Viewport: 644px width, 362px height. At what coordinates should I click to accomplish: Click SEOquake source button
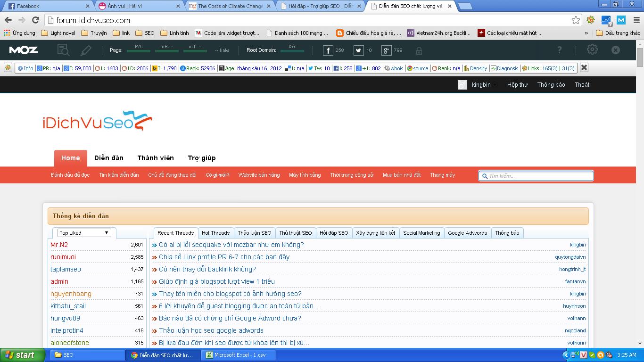(418, 68)
